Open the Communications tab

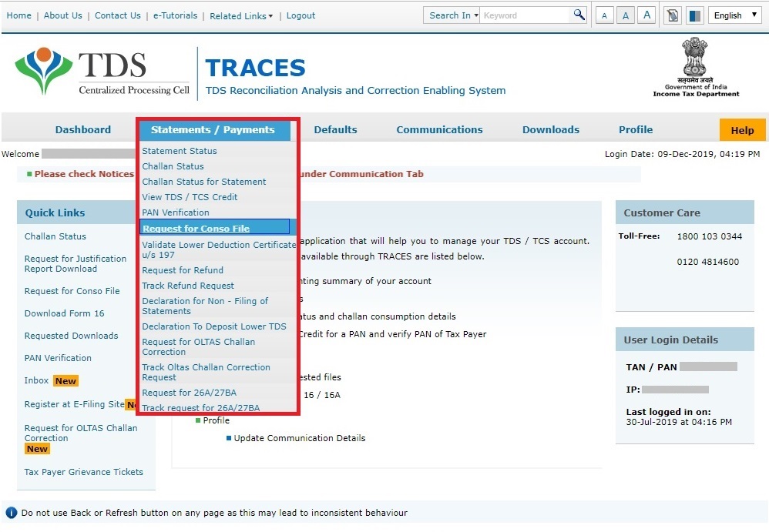coord(439,130)
